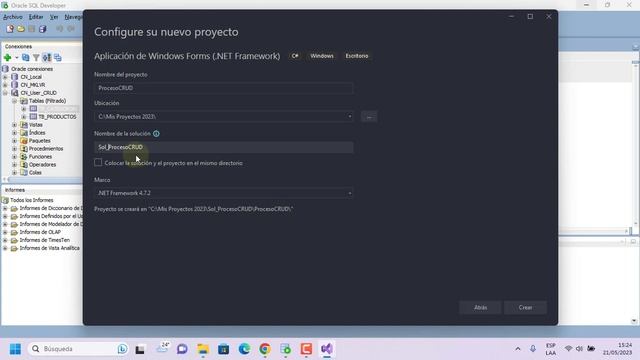Screen dimensions: 640x360
Task: Expand the Vistas node
Action: click(x=14, y=124)
